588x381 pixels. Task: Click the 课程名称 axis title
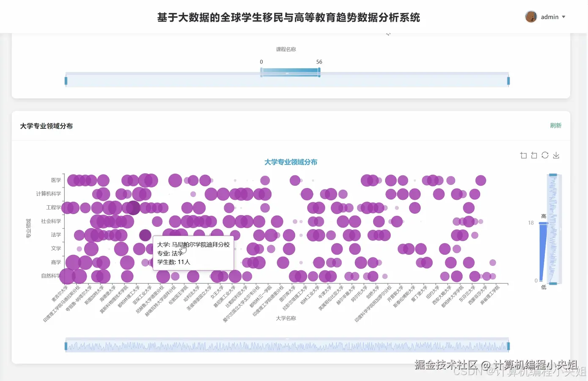pos(286,49)
